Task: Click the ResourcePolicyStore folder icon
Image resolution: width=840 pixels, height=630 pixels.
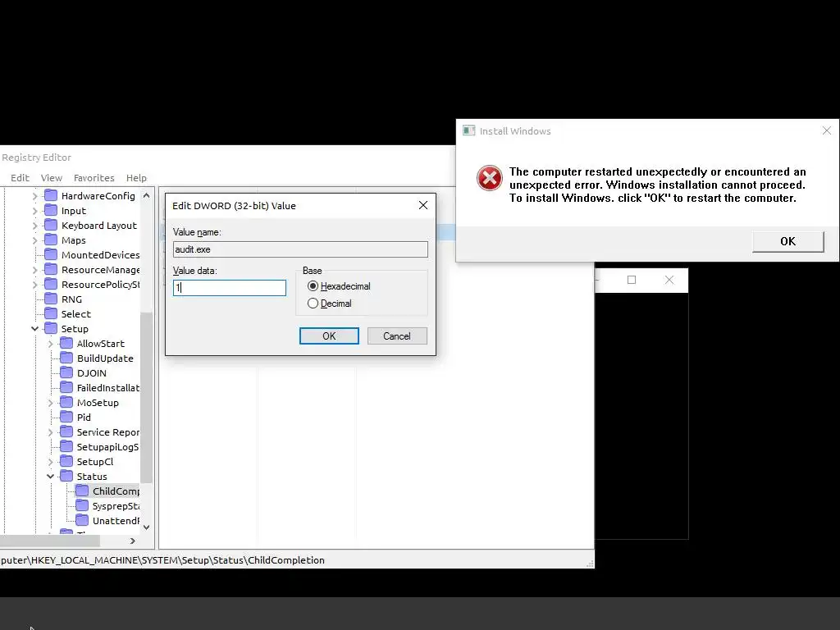Action: [50, 284]
